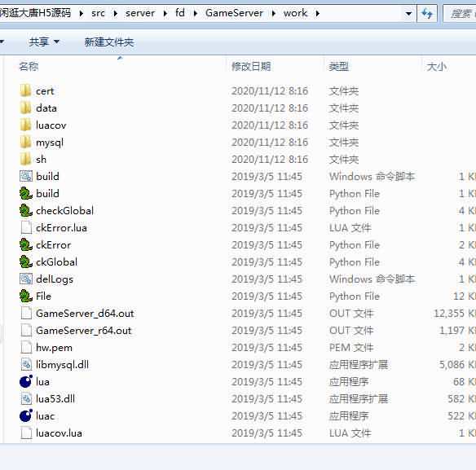476x470 pixels.
Task: Navigate to the server breadcrumb
Action: click(x=140, y=13)
